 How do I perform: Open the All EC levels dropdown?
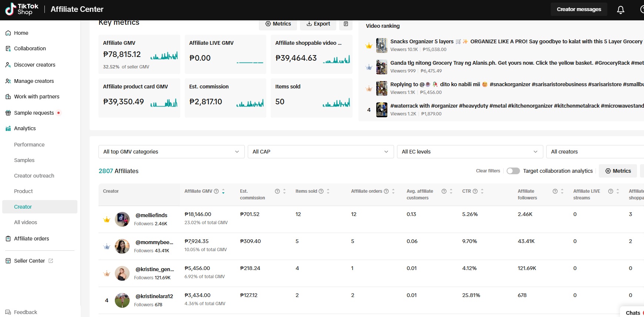[x=470, y=152]
